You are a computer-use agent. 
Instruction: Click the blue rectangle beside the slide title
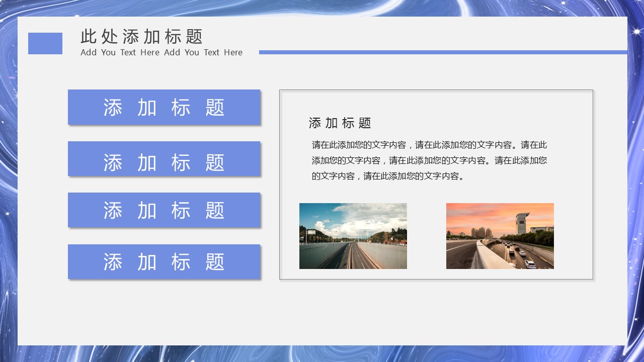click(x=45, y=43)
